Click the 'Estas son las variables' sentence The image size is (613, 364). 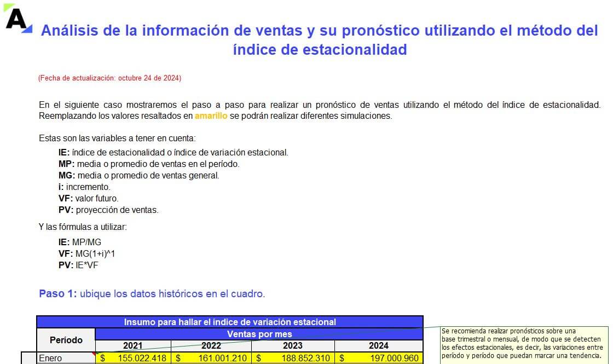117,138
